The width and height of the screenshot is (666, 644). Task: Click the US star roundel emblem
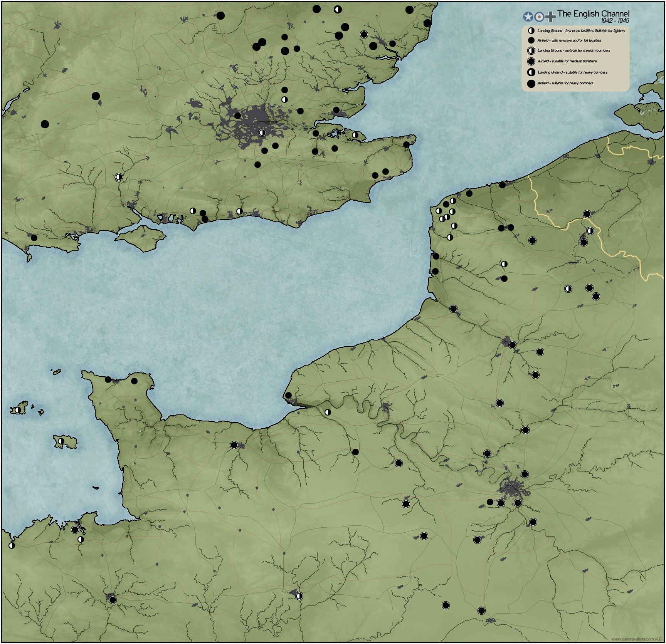point(528,17)
